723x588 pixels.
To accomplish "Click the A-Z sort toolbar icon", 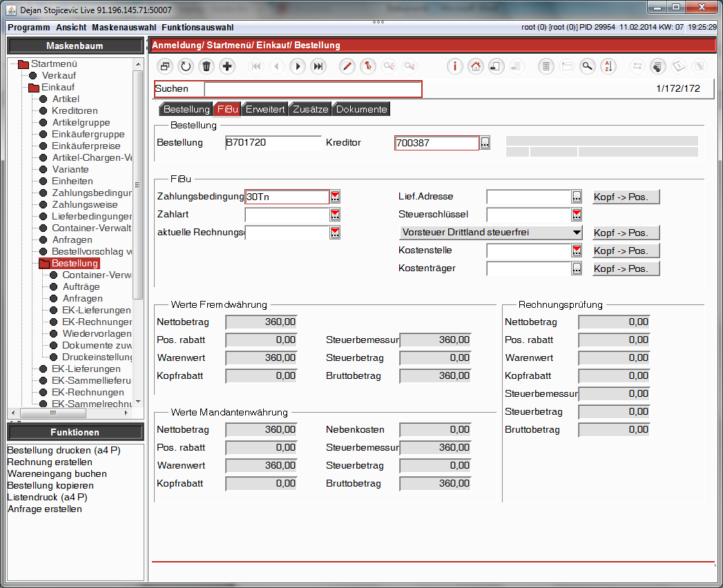I will coord(608,66).
